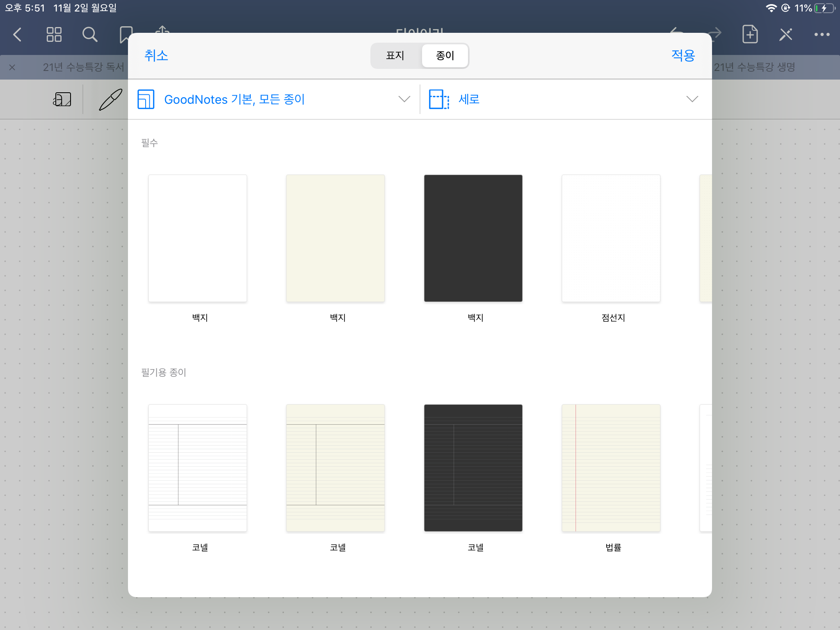840x630 pixels.
Task: Click the orientation dropdown chevron arrow
Action: coord(692,99)
